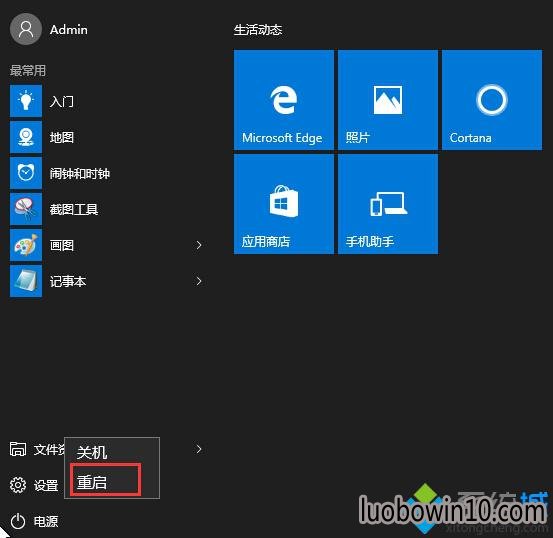
Task: Launch the 截图工具 snipping tool icon
Action: coord(26,209)
